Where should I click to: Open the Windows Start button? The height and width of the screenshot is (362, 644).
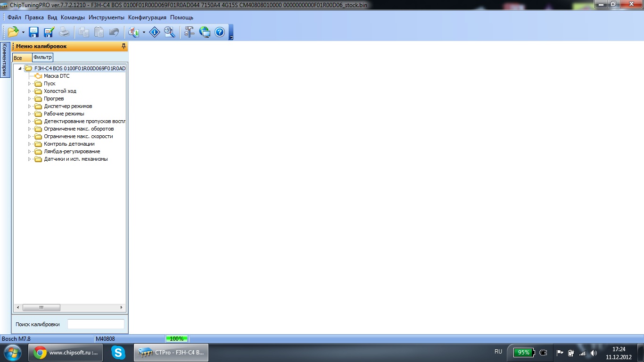coord(12,352)
